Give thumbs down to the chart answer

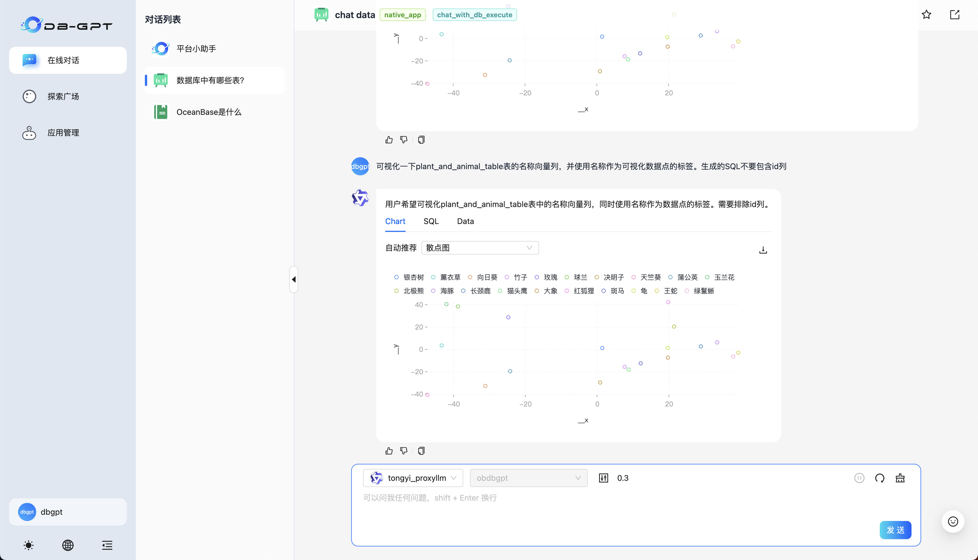pyautogui.click(x=404, y=450)
